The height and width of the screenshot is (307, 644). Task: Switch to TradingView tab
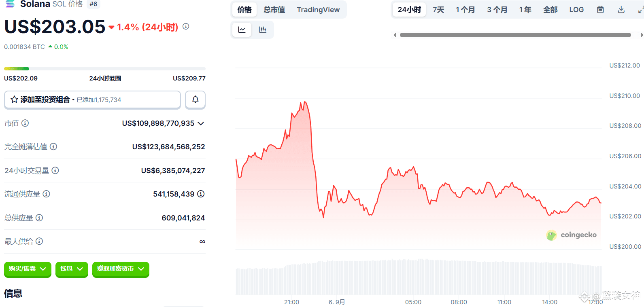318,10
